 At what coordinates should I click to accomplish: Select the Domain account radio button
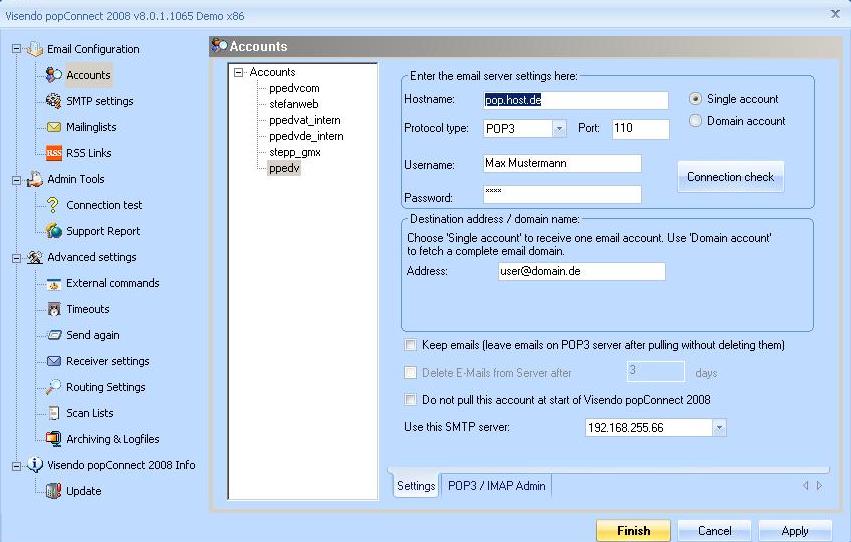click(x=695, y=121)
